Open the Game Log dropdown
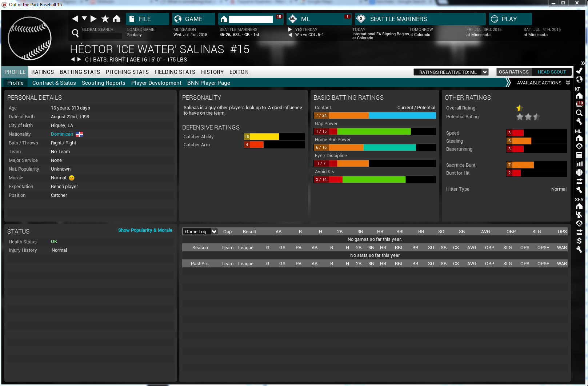This screenshot has width=588, height=386. coord(200,232)
